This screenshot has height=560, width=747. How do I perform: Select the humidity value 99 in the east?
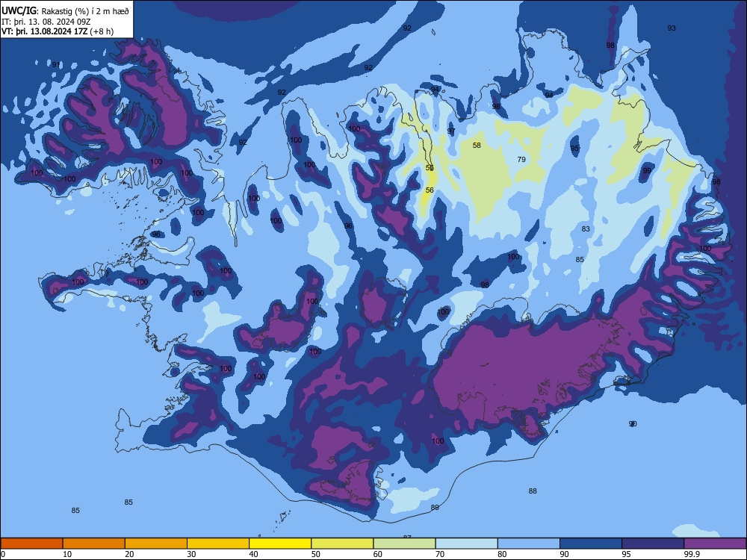tap(647, 170)
